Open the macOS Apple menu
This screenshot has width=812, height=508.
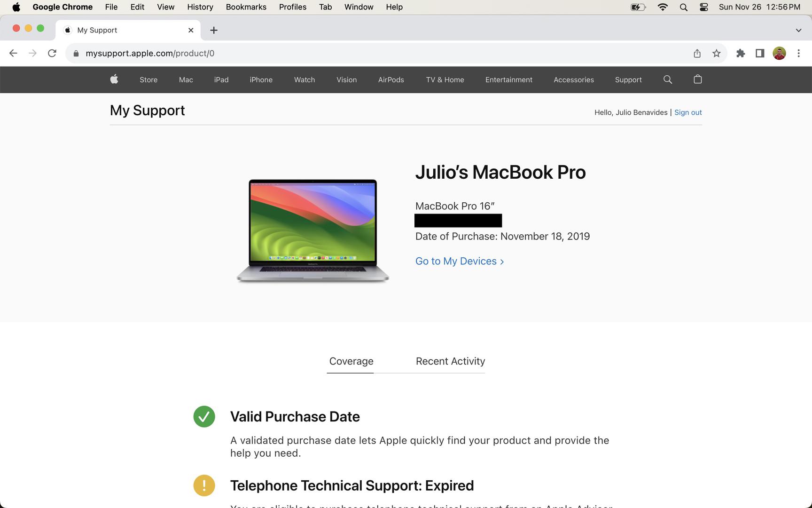click(16, 7)
